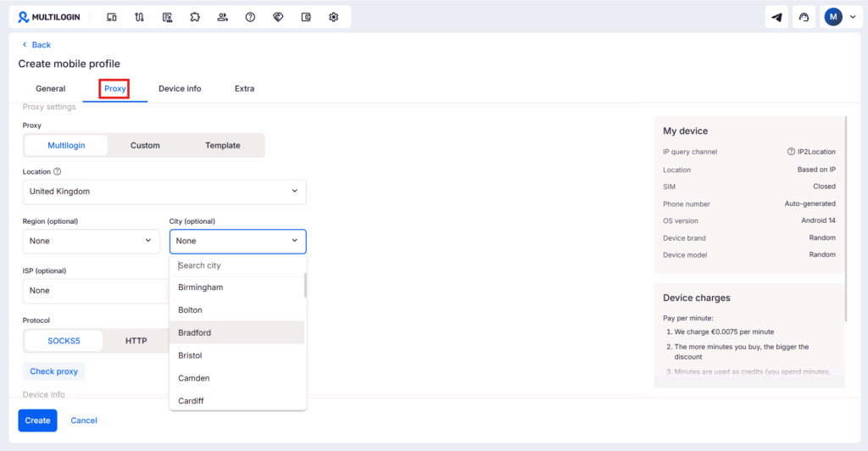Open the devices/profiles icon in top bar
The image size is (868, 451).
(111, 17)
